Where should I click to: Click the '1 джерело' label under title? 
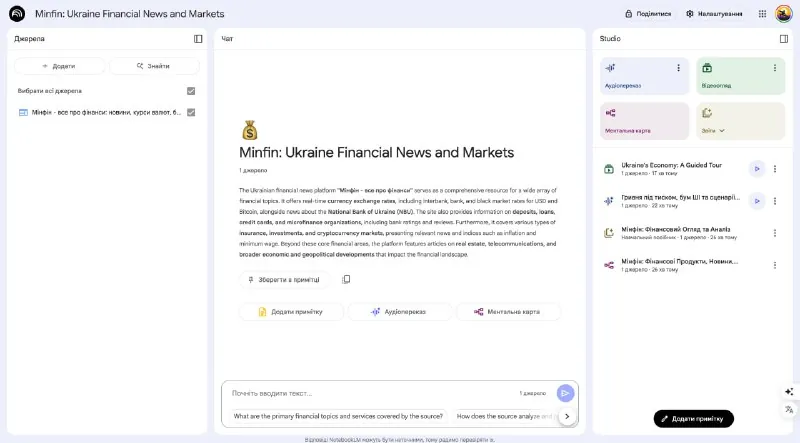[253, 170]
